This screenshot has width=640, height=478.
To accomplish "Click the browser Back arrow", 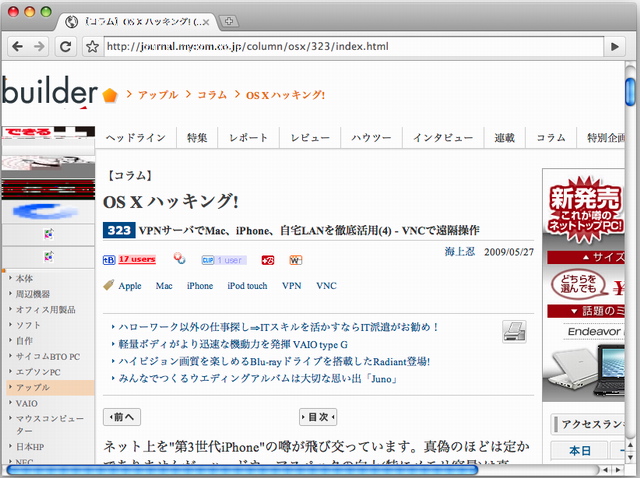I will coord(18,47).
